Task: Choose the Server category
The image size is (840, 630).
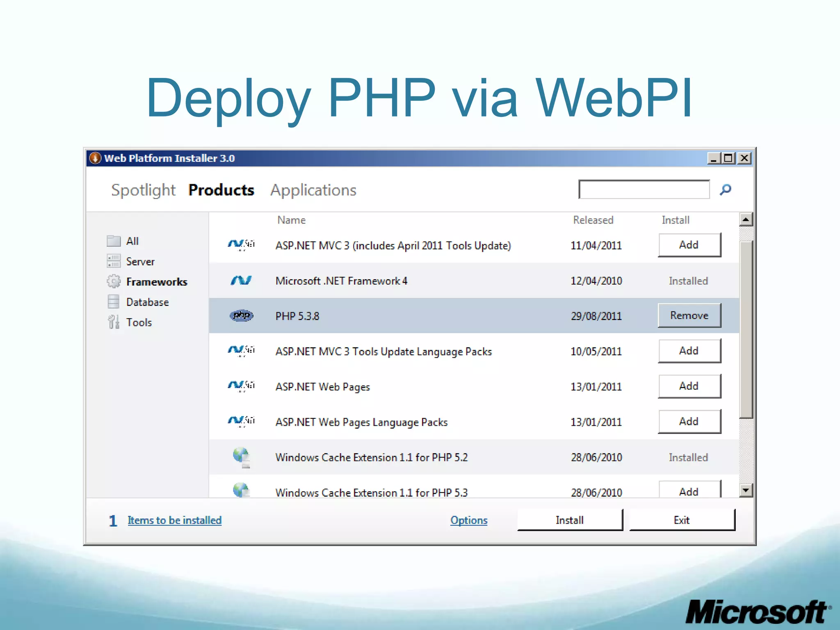Action: coord(140,261)
